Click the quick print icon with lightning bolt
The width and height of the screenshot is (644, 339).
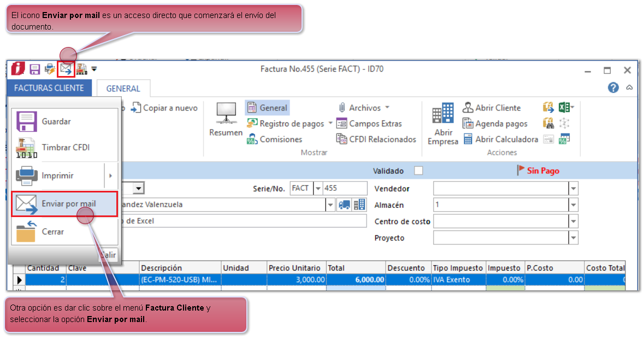(x=50, y=69)
